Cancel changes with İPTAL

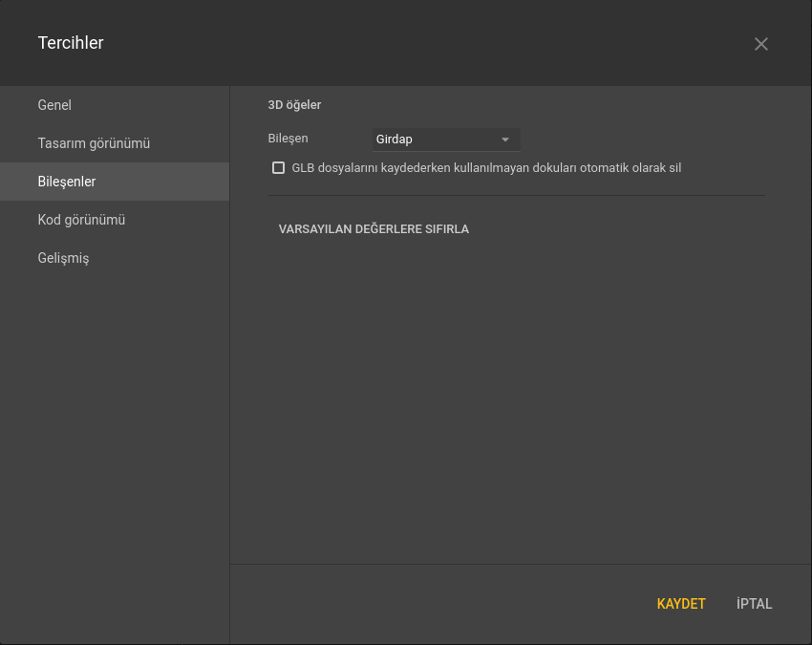click(x=754, y=604)
